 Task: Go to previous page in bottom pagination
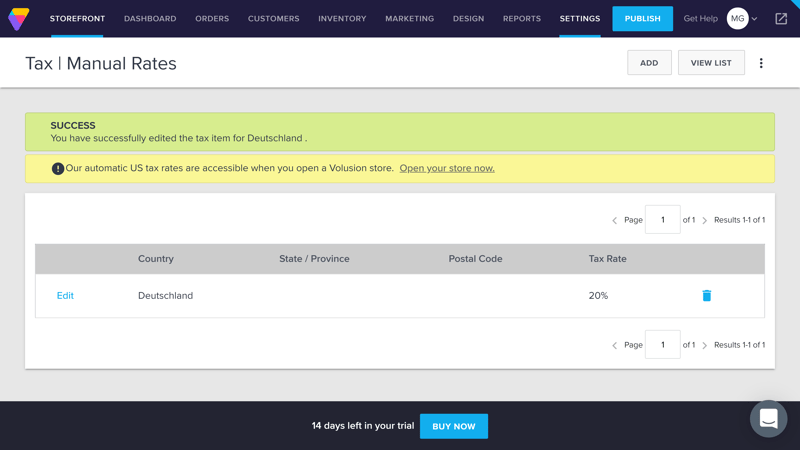(x=614, y=345)
